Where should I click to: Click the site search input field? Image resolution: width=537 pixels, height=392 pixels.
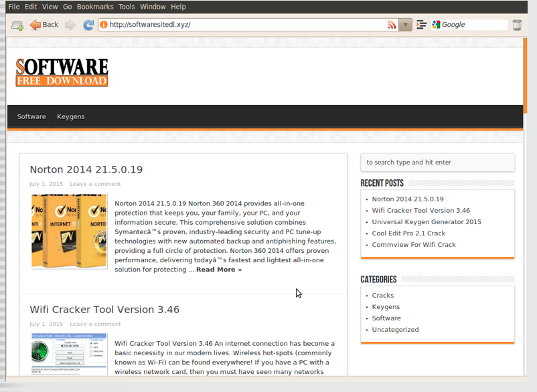[437, 163]
